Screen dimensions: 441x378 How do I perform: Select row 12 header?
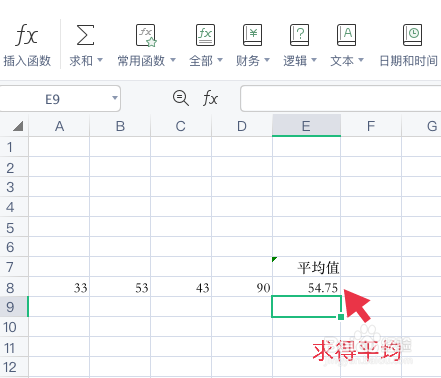click(14, 367)
